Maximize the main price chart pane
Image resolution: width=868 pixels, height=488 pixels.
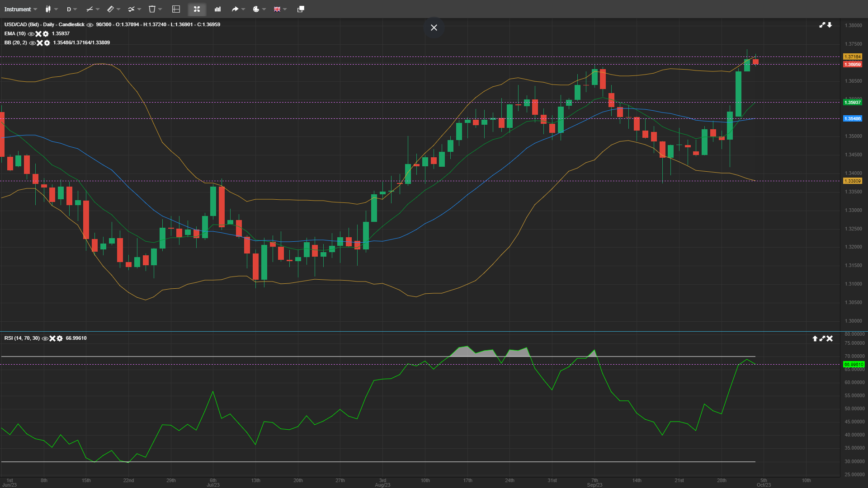coord(822,25)
